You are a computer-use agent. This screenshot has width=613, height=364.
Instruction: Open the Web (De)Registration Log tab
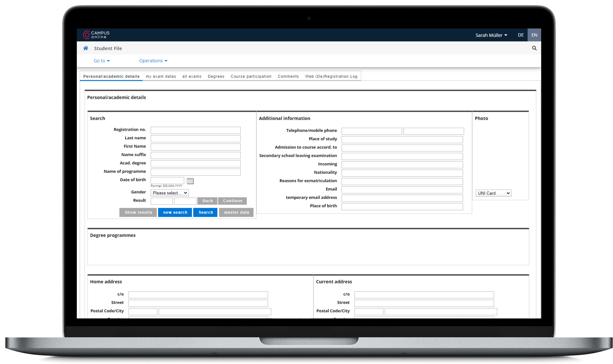click(x=331, y=76)
